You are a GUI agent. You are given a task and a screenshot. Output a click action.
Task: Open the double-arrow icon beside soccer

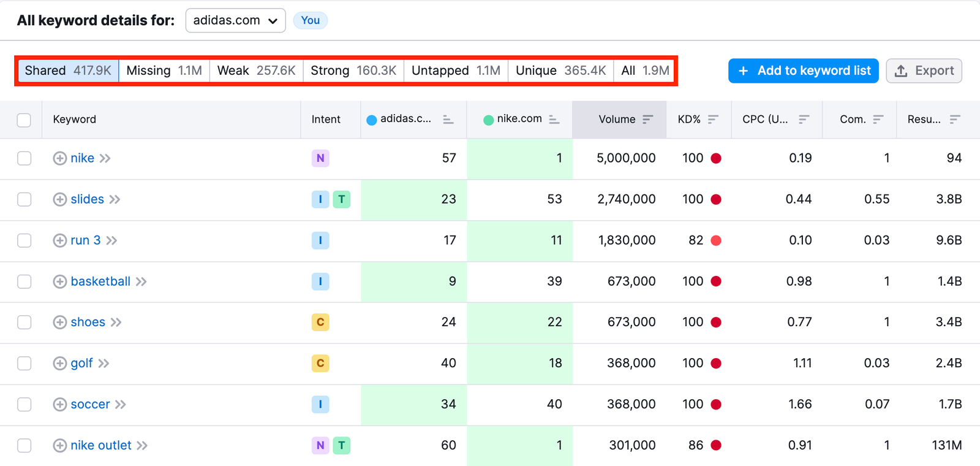tap(121, 404)
